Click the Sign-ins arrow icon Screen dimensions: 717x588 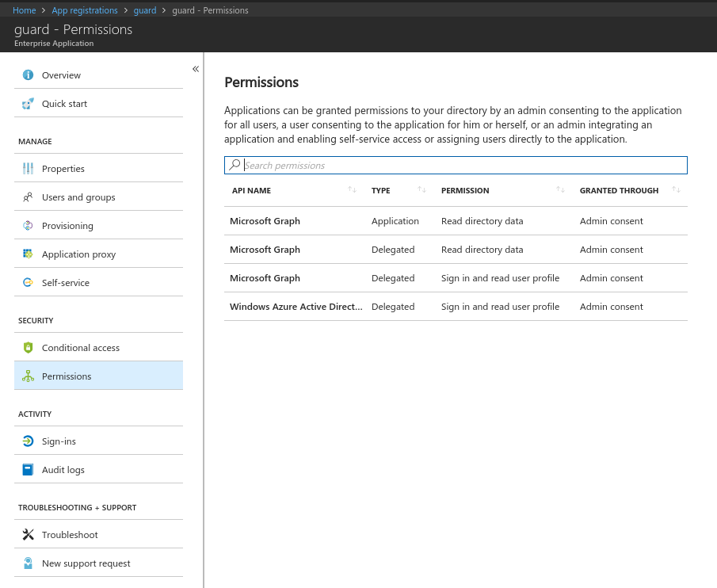(x=28, y=441)
